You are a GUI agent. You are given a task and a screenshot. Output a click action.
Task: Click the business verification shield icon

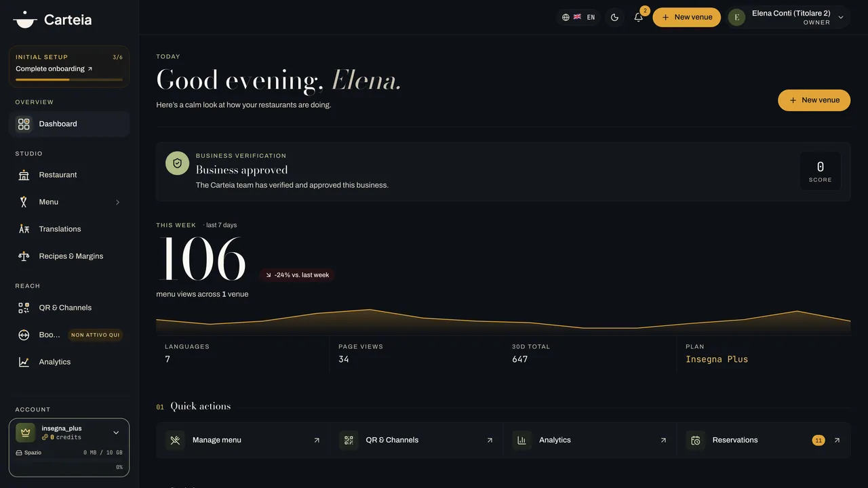(x=178, y=163)
